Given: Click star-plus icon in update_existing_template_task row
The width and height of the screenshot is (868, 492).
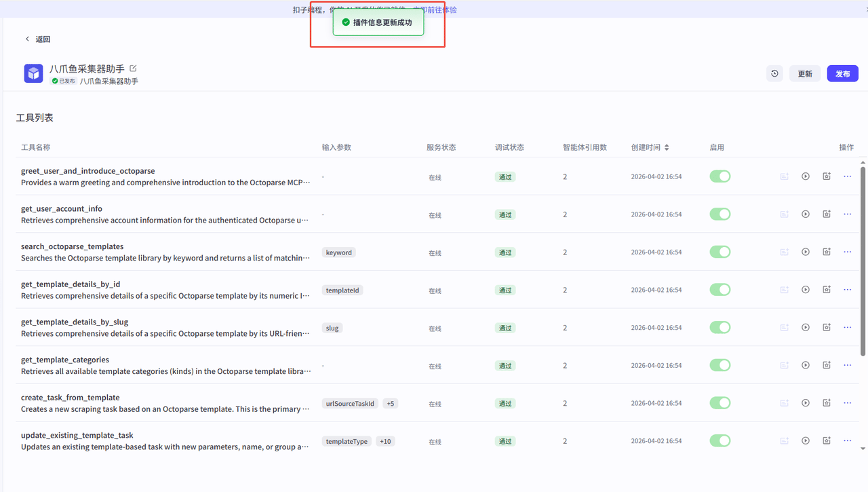Looking at the screenshot, I should [827, 441].
